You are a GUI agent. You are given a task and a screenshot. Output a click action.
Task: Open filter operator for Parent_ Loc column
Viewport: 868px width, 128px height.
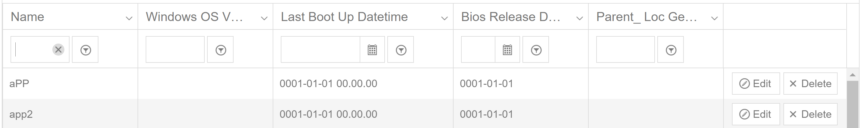click(671, 50)
